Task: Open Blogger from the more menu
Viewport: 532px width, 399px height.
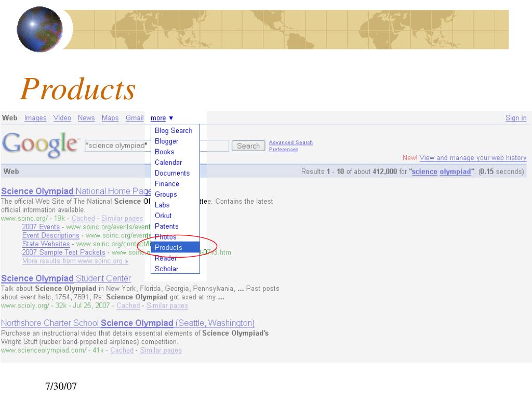Action: 166,141
